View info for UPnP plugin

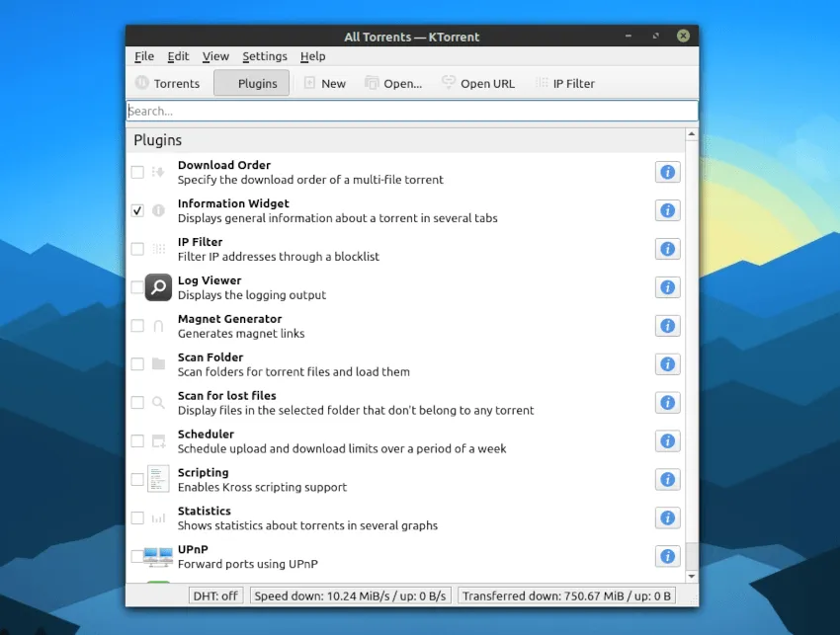click(x=667, y=556)
